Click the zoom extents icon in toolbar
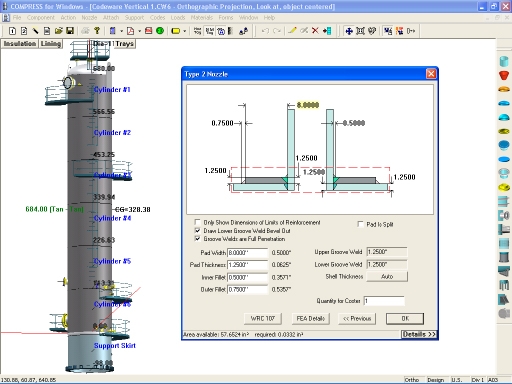 360,31
